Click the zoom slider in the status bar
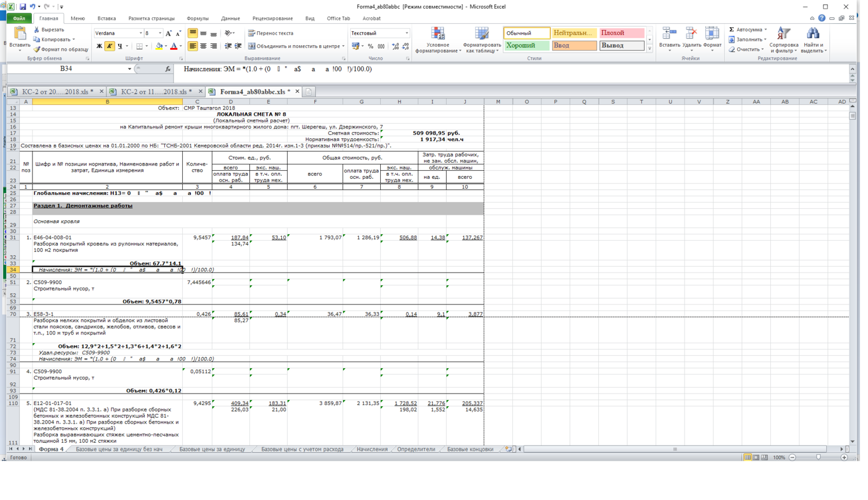This screenshot has height=500, width=868. tap(818, 457)
